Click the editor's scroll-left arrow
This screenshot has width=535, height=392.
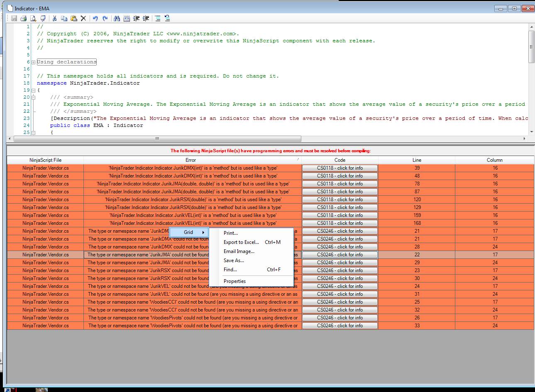click(x=10, y=139)
